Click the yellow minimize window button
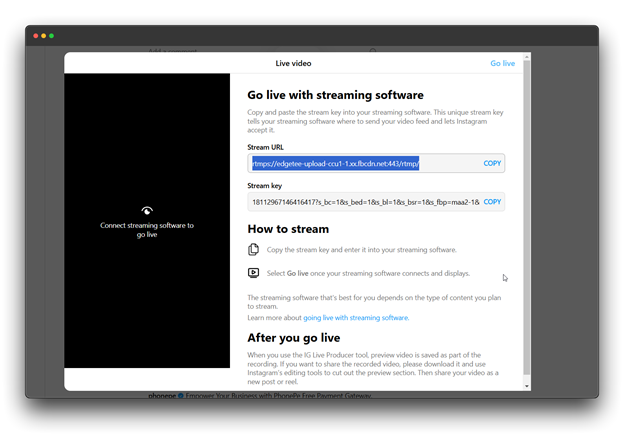Viewport: 624px width, 436px height. 44,36
